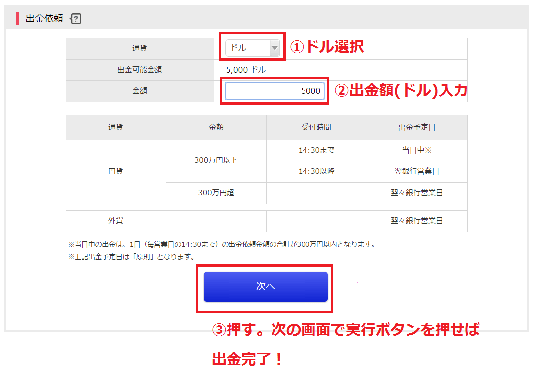Image resolution: width=534 pixels, height=392 pixels.
Task: Expand the 通貨 currency dropdown
Action: (x=252, y=48)
